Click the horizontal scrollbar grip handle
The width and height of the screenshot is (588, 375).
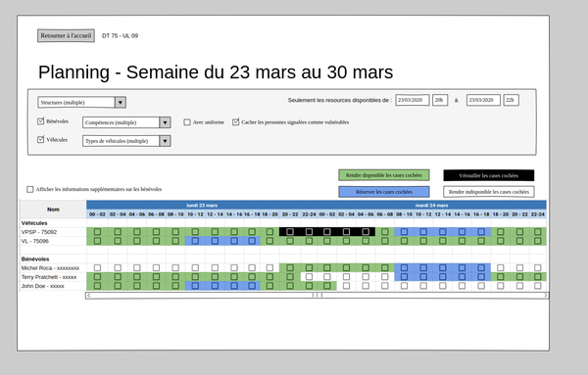click(x=318, y=296)
